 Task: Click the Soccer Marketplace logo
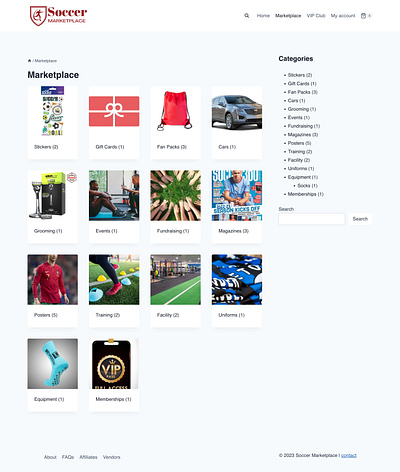click(x=58, y=16)
